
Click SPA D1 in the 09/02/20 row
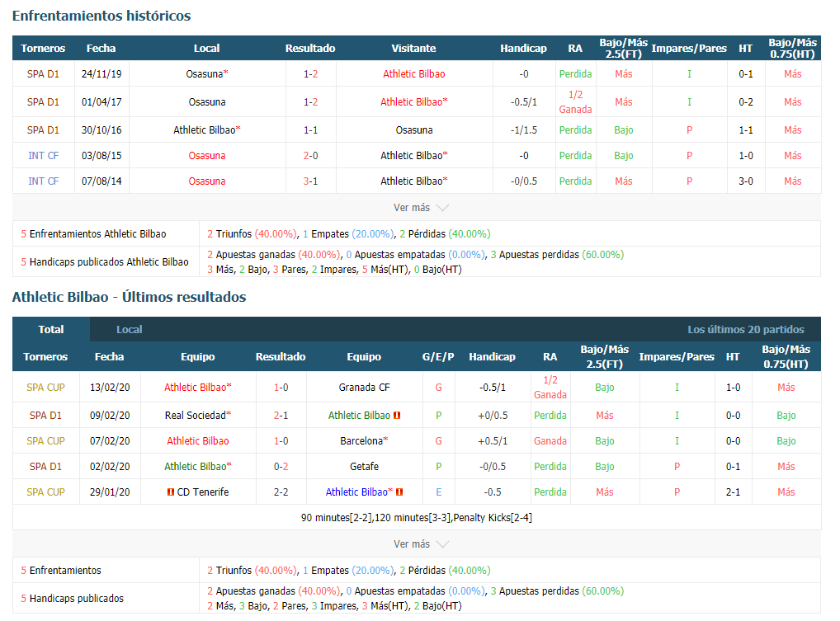point(45,416)
